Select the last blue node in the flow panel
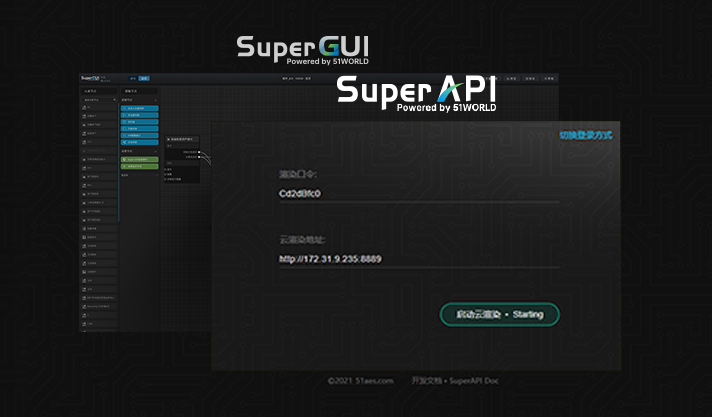 (x=139, y=143)
